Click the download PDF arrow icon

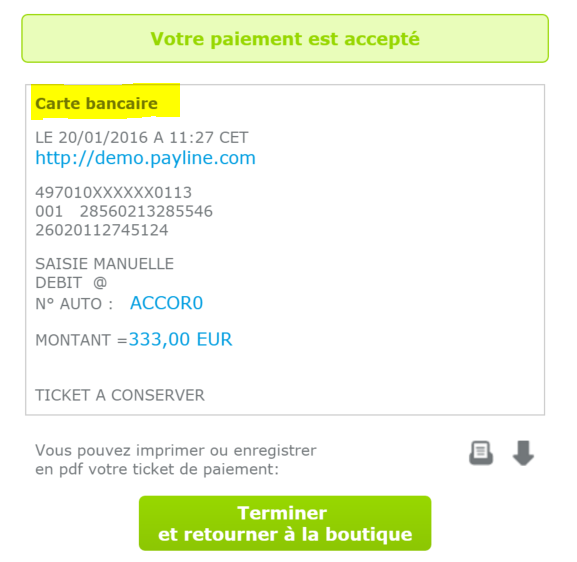(523, 453)
